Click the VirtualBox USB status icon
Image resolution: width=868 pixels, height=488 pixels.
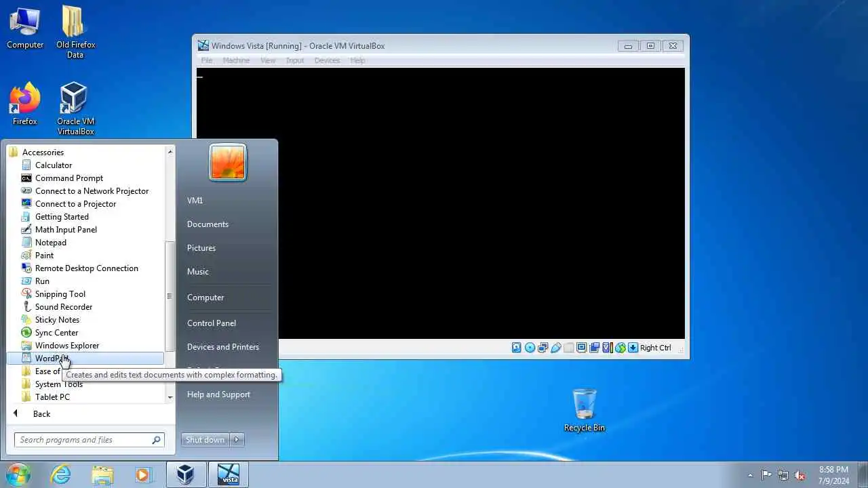[555, 348]
